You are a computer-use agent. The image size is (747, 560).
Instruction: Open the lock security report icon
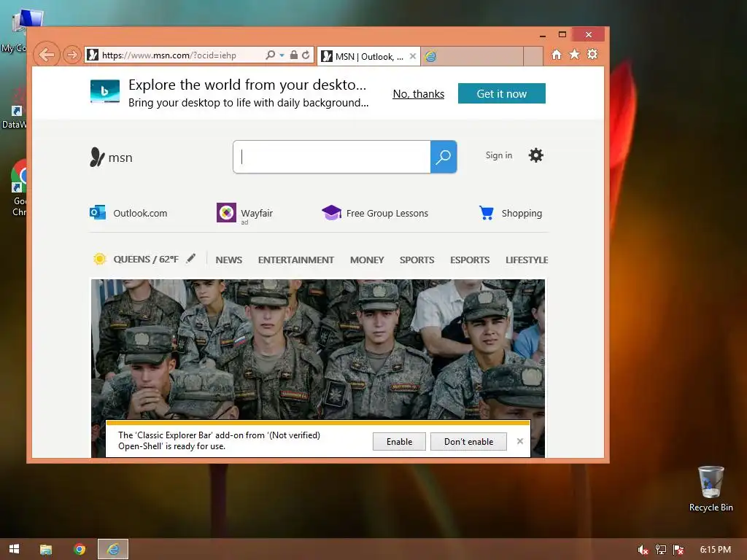pos(294,55)
